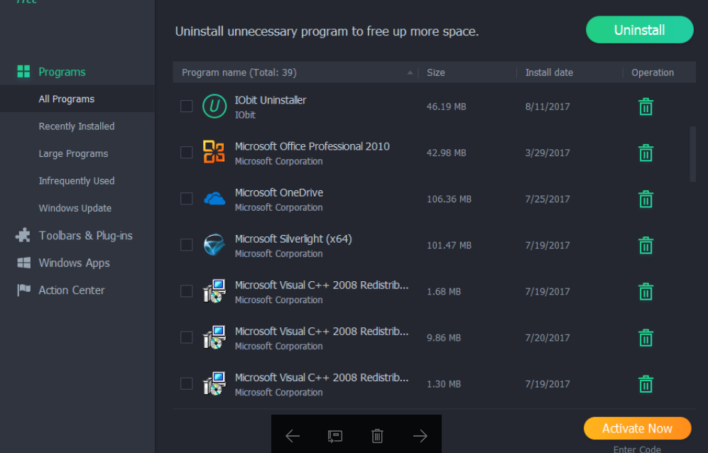The height and width of the screenshot is (453, 708).
Task: Check the 1.30 MB Visual C++ 2008 checkbox
Action: coord(186,383)
